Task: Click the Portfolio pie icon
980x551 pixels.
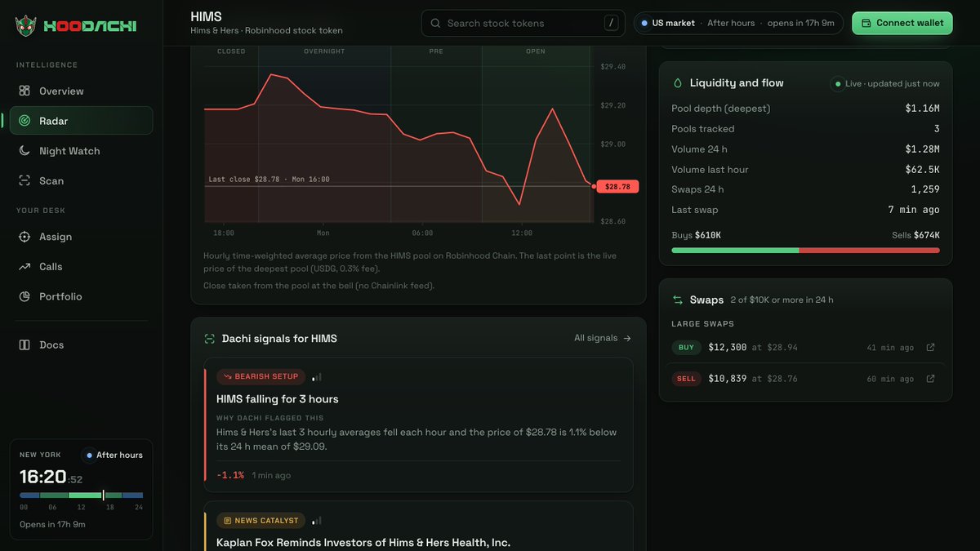Action: click(24, 296)
